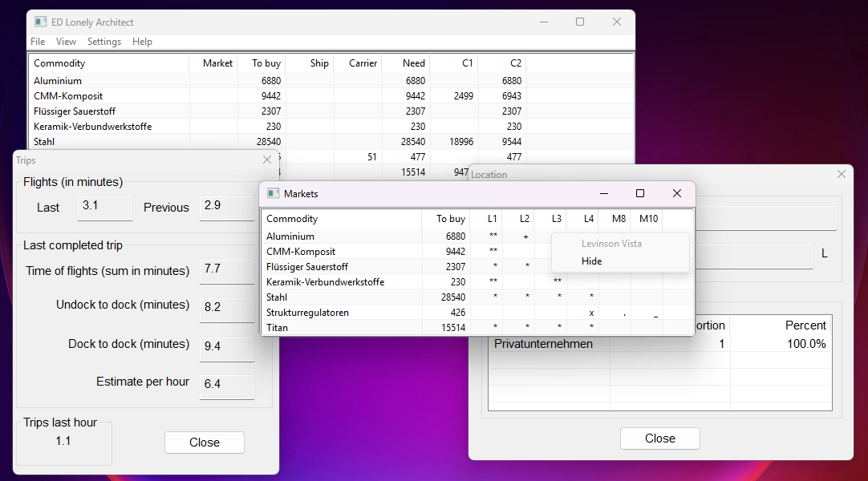Close the Trips panel with its X

pyautogui.click(x=267, y=160)
